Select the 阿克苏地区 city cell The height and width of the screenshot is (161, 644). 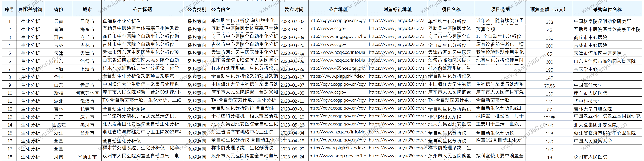tap(87, 93)
